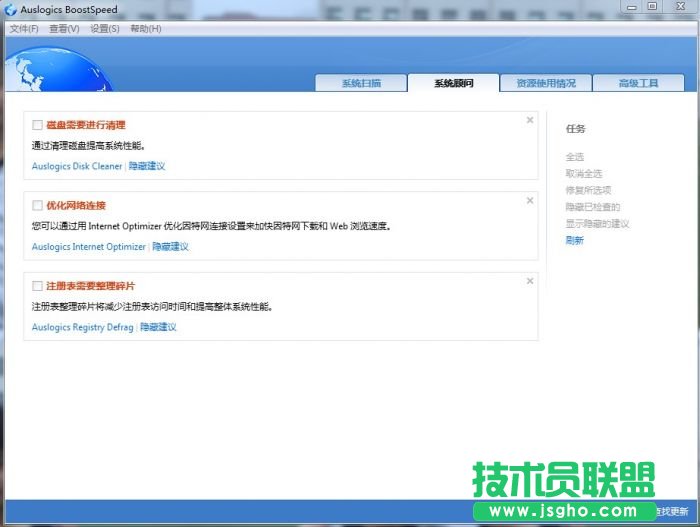This screenshot has width=700, height=527.
Task: Open the Auslogics Internet Optimizer link
Action: point(89,246)
